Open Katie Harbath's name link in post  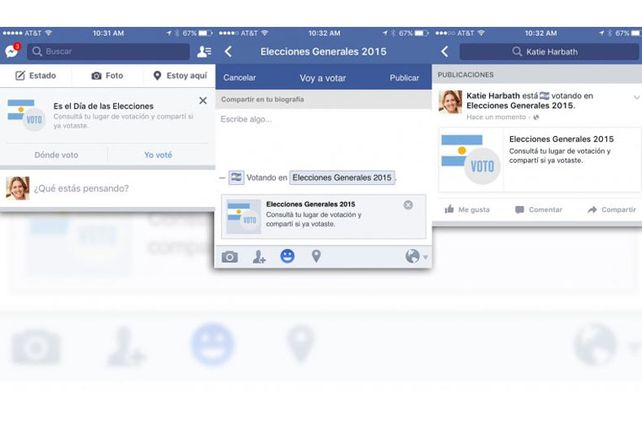[x=493, y=95]
